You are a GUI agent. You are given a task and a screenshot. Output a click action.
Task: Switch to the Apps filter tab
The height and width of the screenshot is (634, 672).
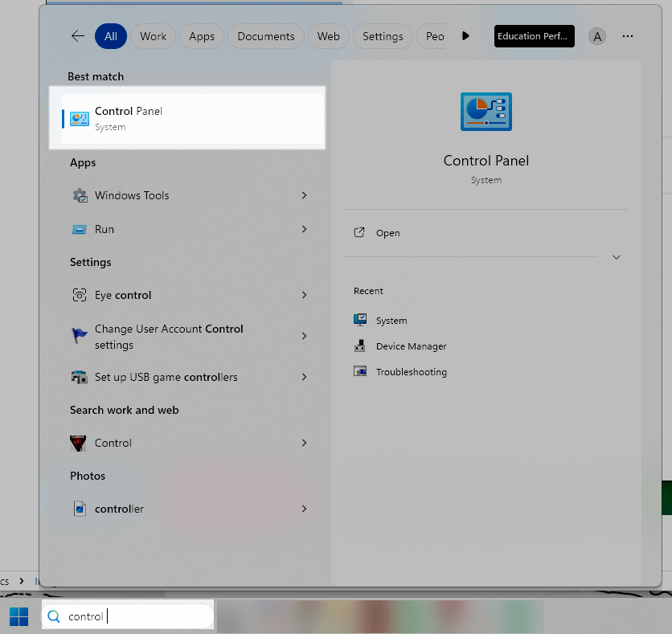(202, 36)
